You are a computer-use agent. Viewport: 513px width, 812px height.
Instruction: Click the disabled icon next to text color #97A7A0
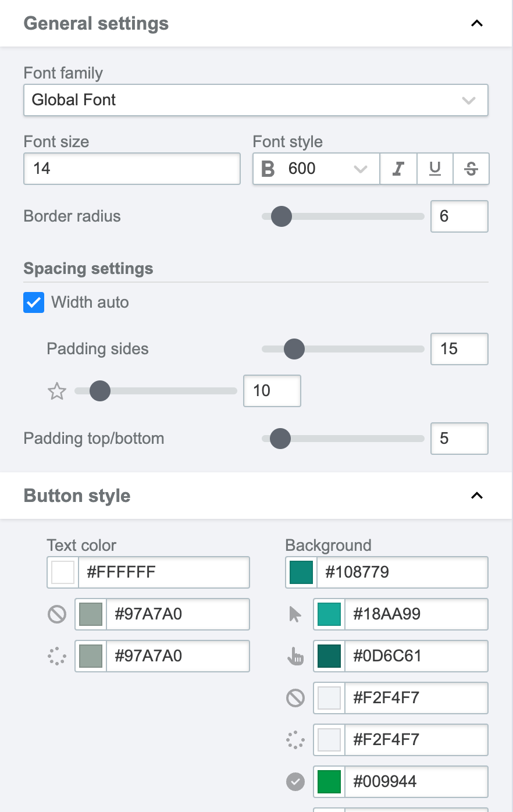click(57, 614)
